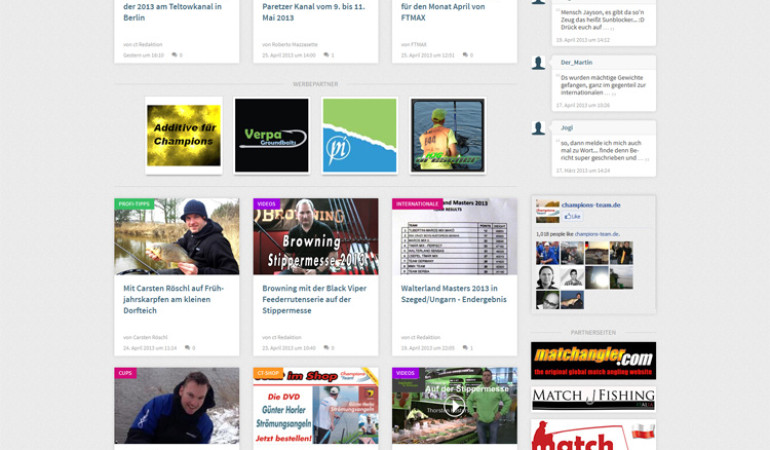Open article 'Walterland Masters 2013 in Szeged/Ungarn'
Image resolution: width=770 pixels, height=450 pixels.
click(x=454, y=293)
